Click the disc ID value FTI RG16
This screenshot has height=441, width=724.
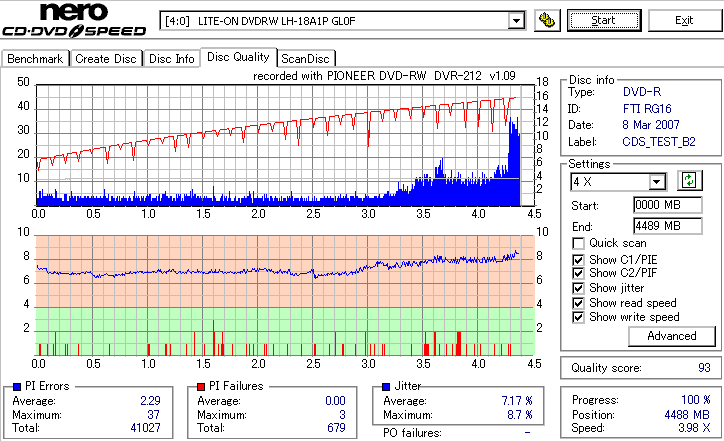click(647, 109)
